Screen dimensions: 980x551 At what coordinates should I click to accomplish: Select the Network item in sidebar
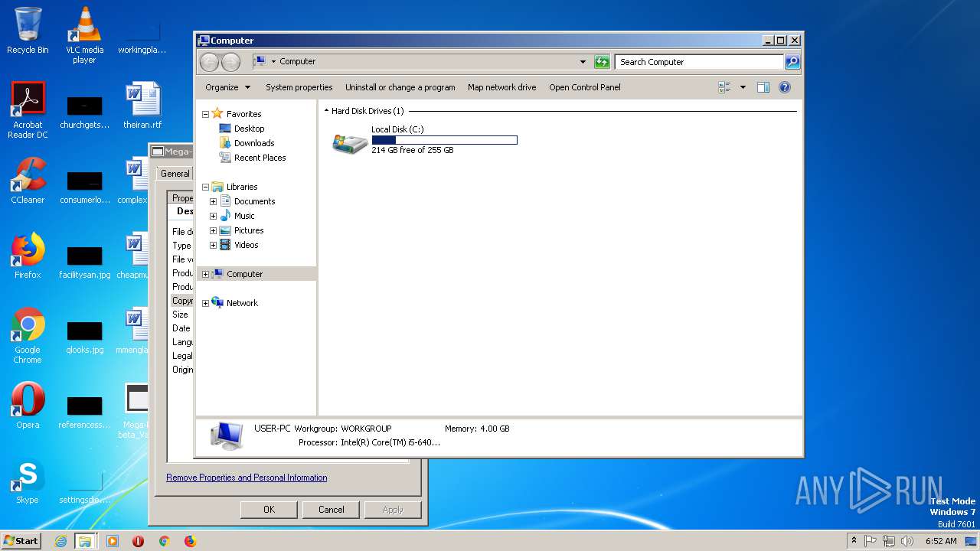pos(242,303)
